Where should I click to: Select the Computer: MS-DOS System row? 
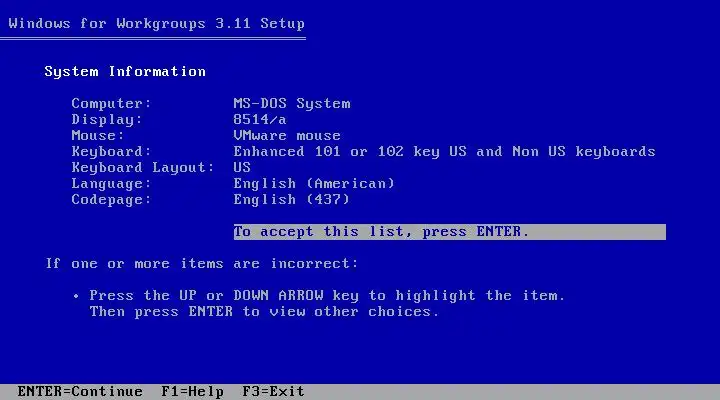pos(211,103)
